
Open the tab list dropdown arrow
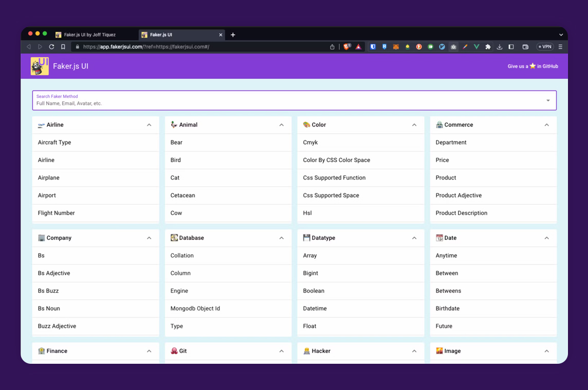point(561,34)
